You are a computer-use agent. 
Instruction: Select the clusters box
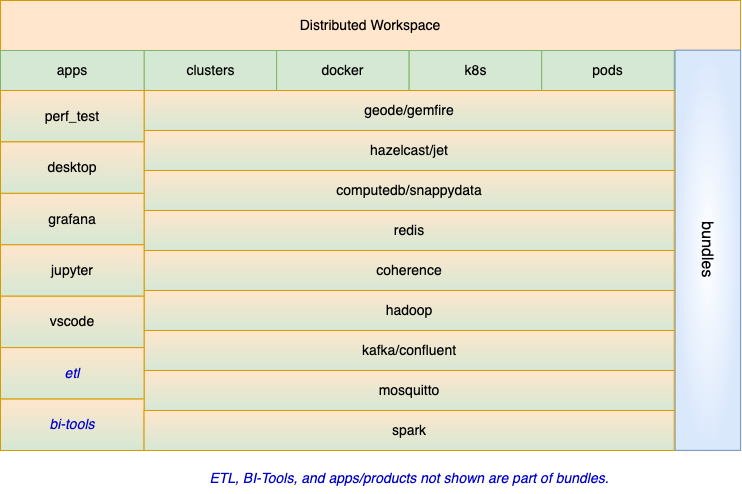210,71
